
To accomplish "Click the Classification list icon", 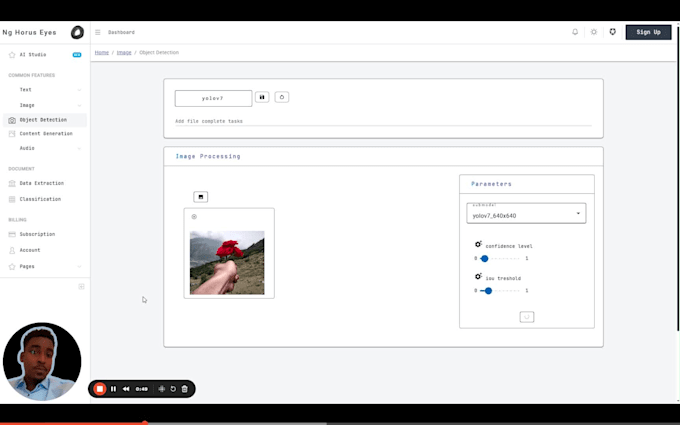I will [x=12, y=199].
